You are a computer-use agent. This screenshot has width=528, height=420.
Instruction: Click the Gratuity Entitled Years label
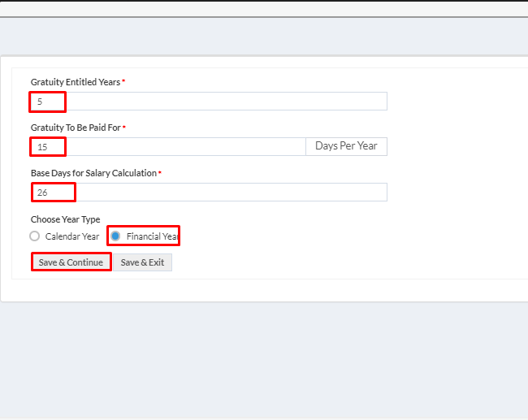click(x=76, y=82)
